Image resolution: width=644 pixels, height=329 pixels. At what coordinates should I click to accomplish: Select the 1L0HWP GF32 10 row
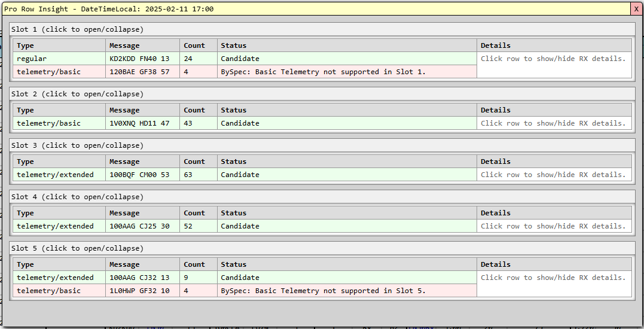click(x=139, y=291)
